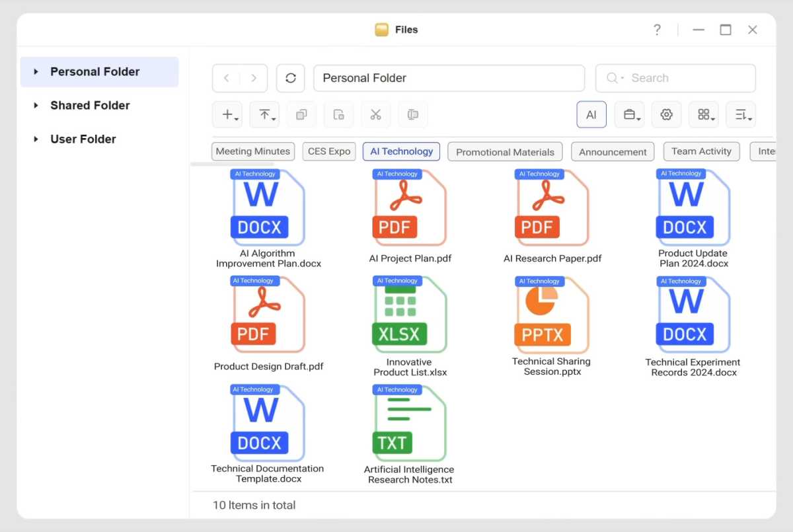
Task: Open the view mode grid dropdown
Action: coord(704,115)
